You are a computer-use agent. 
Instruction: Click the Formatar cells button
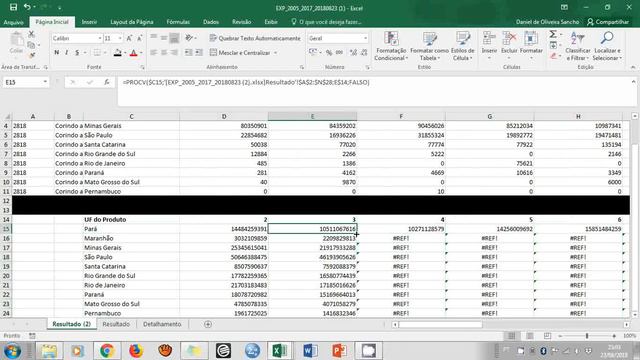[531, 45]
